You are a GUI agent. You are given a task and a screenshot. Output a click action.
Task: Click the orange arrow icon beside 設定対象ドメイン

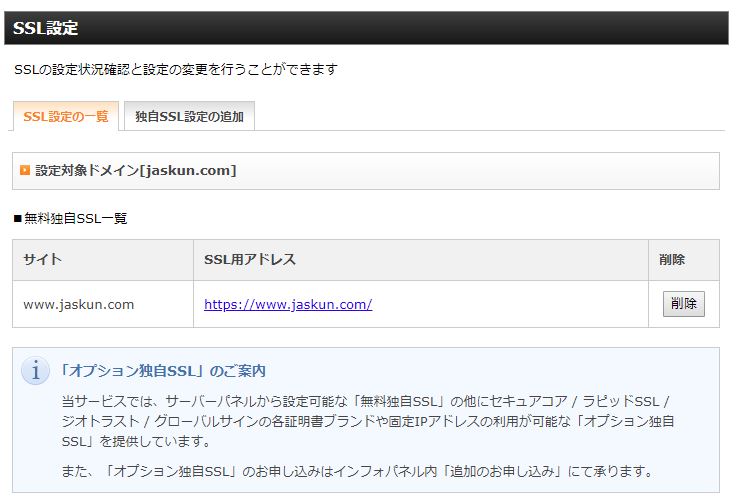25,171
